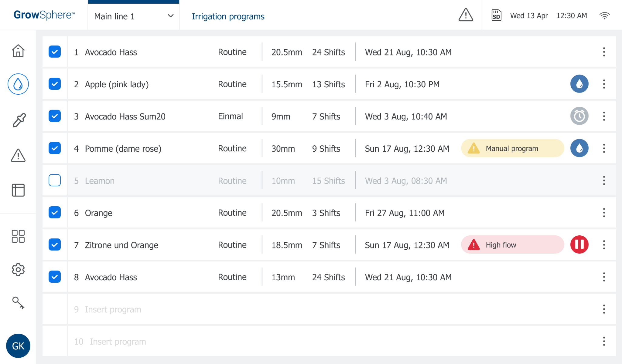Screen dimensions: 622x364
Task: Select the Apple (pink lady) program name
Action: click(x=117, y=84)
